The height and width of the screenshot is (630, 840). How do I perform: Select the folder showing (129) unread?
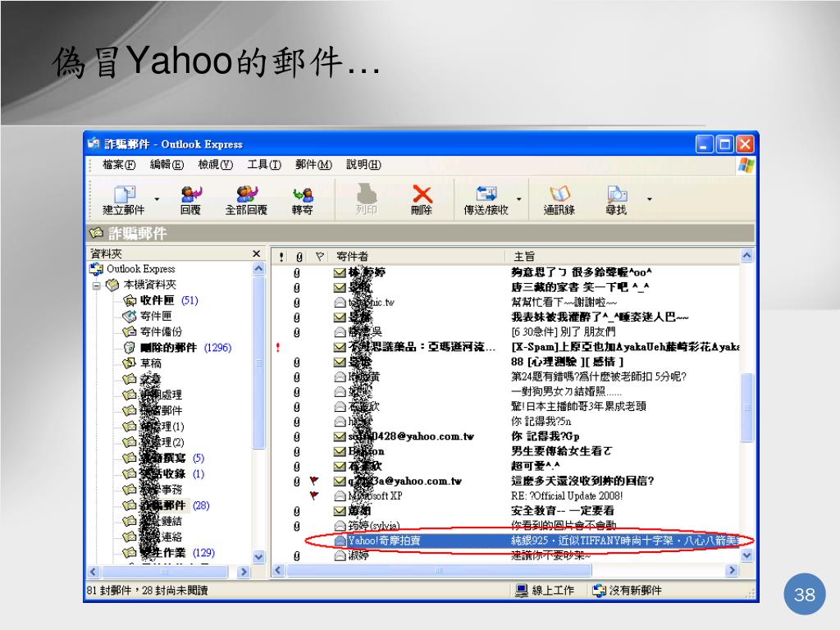pos(168,552)
